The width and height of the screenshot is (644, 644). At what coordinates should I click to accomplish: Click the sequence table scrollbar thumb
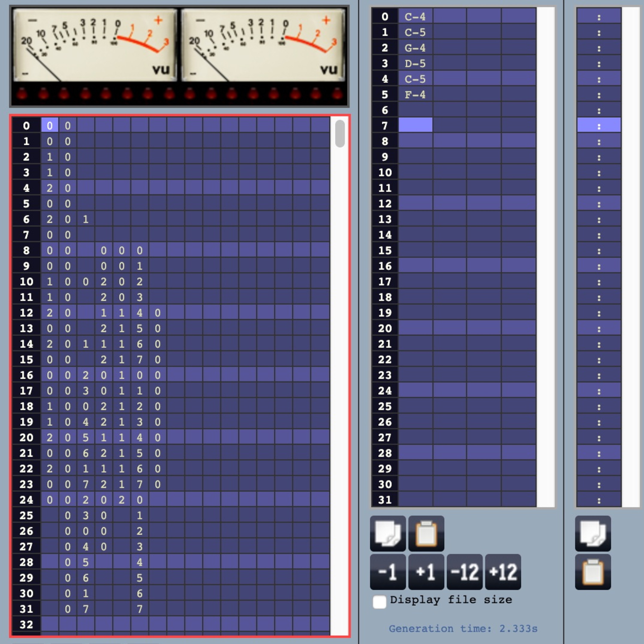[340, 133]
